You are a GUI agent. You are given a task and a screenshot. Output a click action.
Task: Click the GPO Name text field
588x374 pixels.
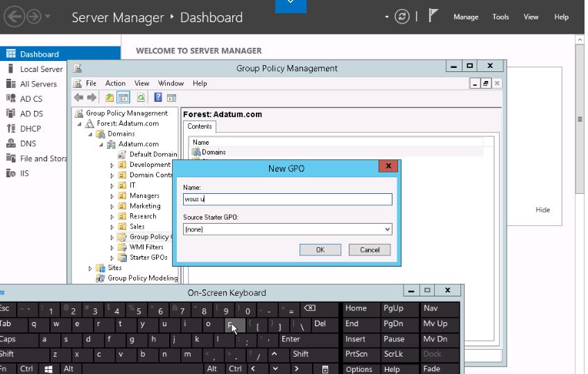pos(287,199)
